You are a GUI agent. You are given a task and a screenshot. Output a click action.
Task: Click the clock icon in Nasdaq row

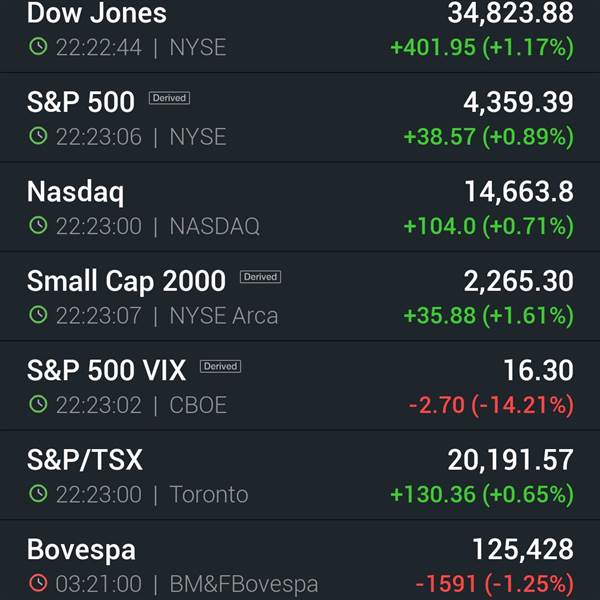(38, 225)
